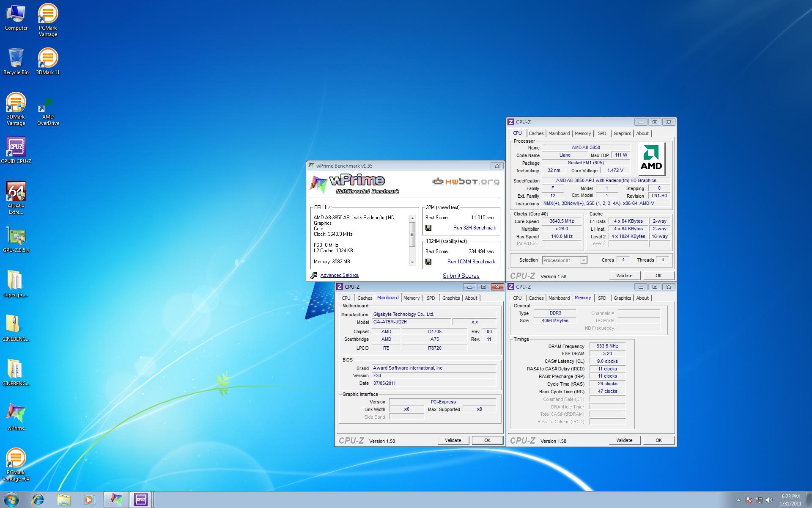Close the wPrime Benchmark window

coord(497,166)
